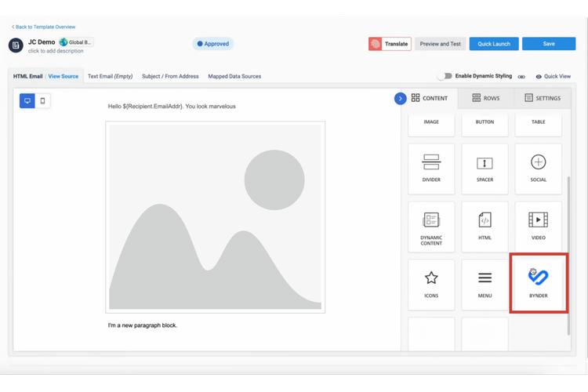This screenshot has height=392, width=588.
Task: Click the dynamic styling link icon
Action: 521,77
